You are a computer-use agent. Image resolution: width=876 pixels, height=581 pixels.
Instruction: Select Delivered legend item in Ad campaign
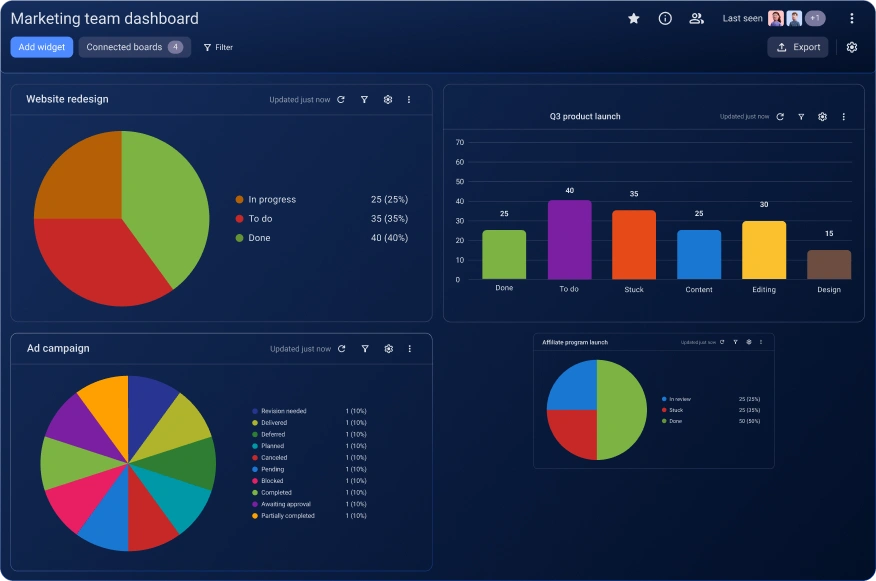point(309,423)
